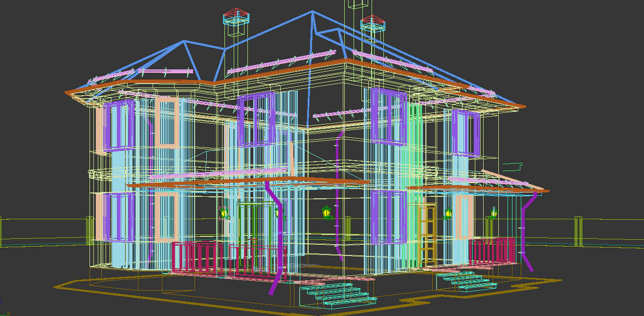Select the purple downpipe at left porch
Viewport: 644px width, 316px height.
(x=275, y=238)
